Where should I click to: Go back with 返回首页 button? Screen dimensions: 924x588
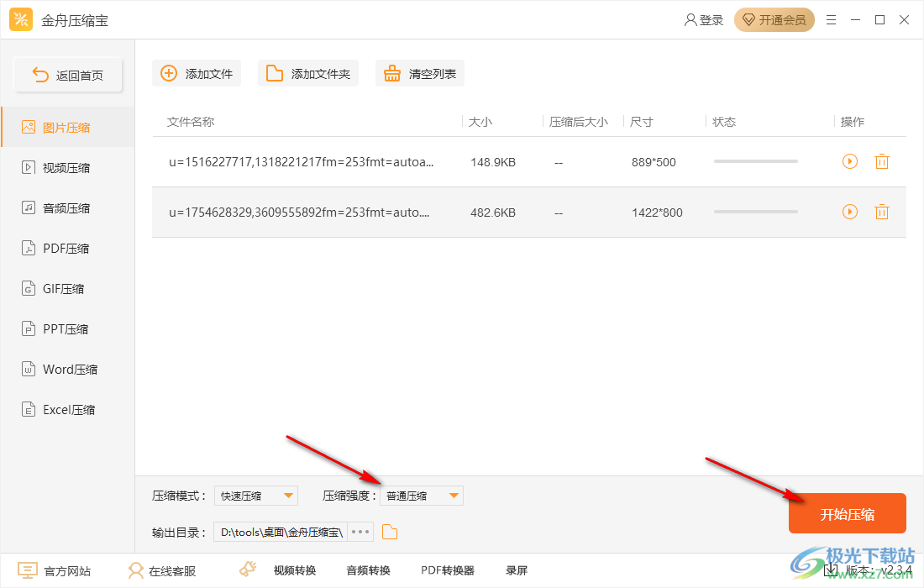[x=68, y=75]
